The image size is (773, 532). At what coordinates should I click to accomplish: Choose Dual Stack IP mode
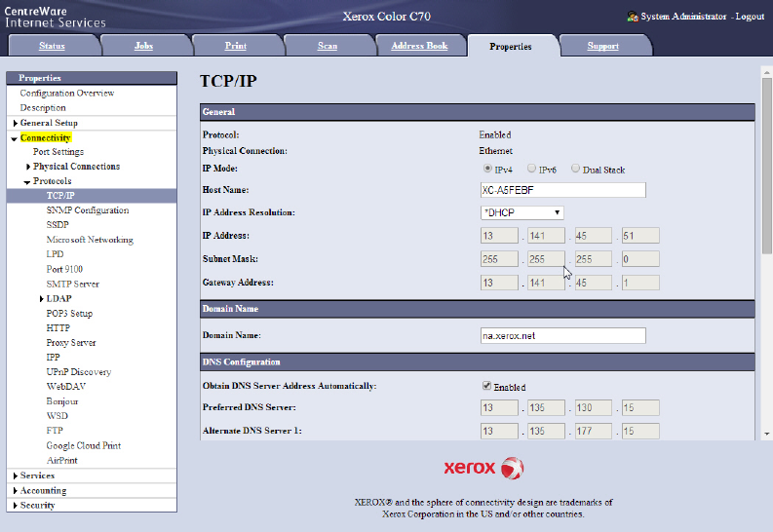point(575,169)
